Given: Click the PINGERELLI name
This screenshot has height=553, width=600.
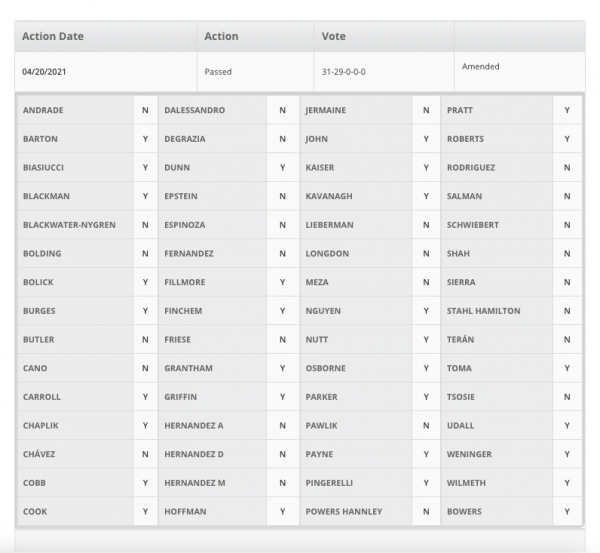Looking at the screenshot, I should coord(329,483).
